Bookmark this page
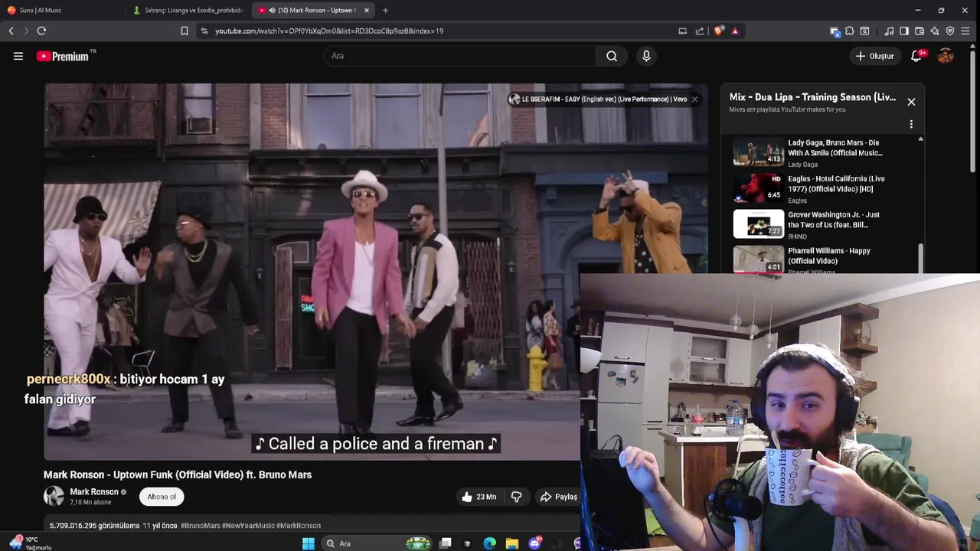 coord(185,31)
